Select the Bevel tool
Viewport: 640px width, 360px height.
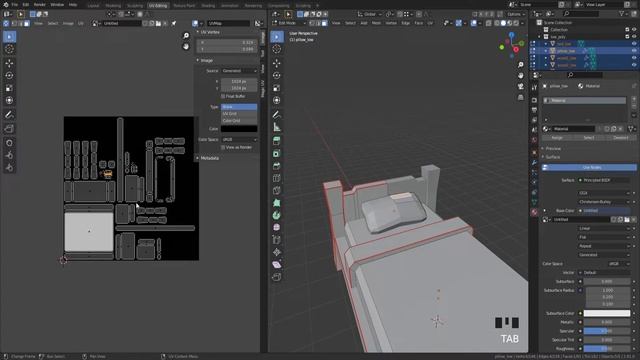pos(277,166)
